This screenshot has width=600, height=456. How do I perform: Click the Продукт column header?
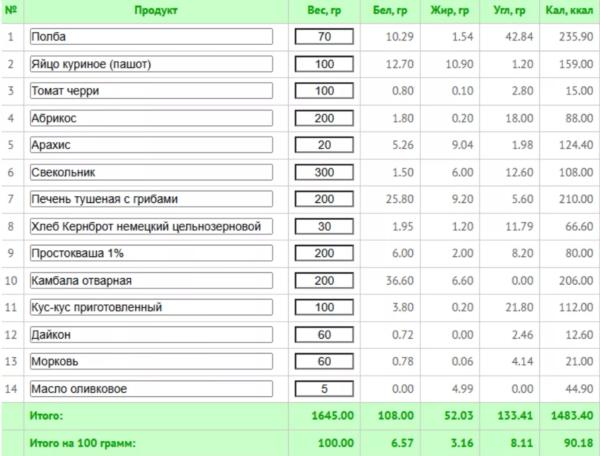[156, 11]
